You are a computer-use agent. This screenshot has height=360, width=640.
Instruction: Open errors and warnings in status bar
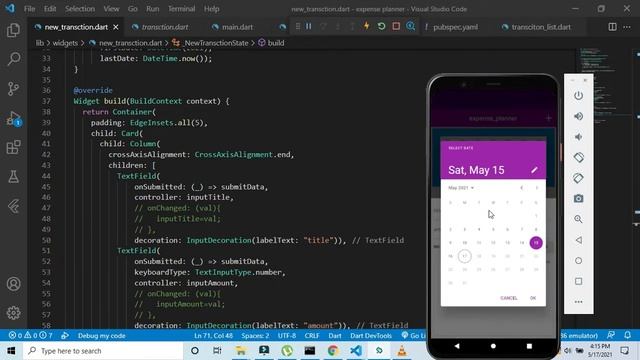31,336
